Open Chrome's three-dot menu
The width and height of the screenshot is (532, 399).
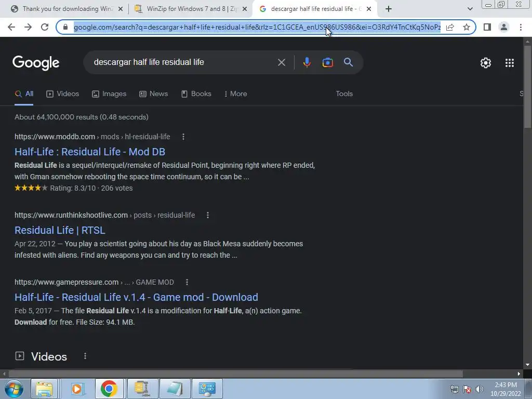coord(521,27)
